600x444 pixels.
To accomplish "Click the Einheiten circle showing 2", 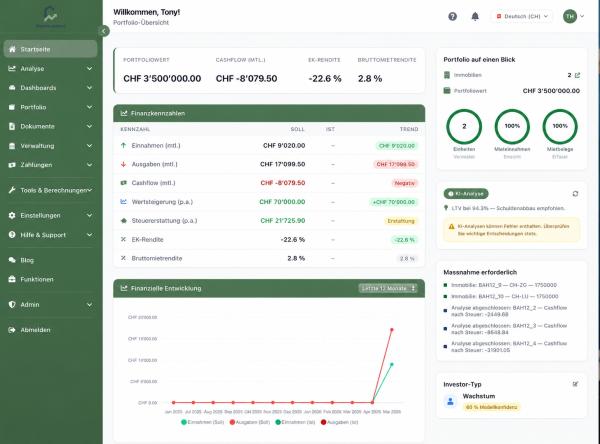I will (x=464, y=126).
